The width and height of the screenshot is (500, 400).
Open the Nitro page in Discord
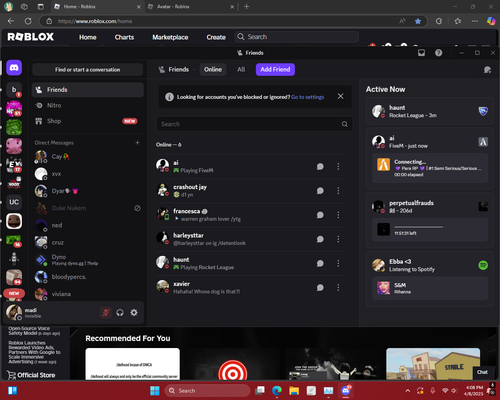tap(88, 105)
